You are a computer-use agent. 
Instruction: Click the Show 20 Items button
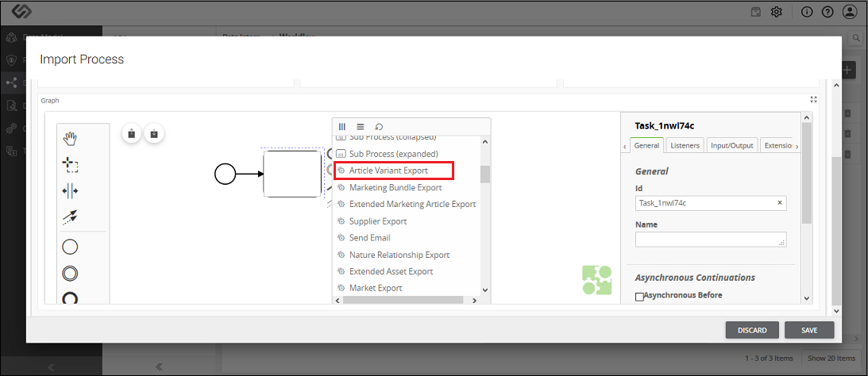tap(831, 359)
